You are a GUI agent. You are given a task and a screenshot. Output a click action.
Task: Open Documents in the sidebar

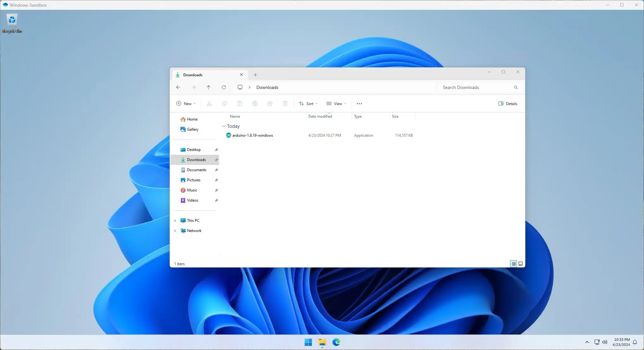pyautogui.click(x=196, y=170)
